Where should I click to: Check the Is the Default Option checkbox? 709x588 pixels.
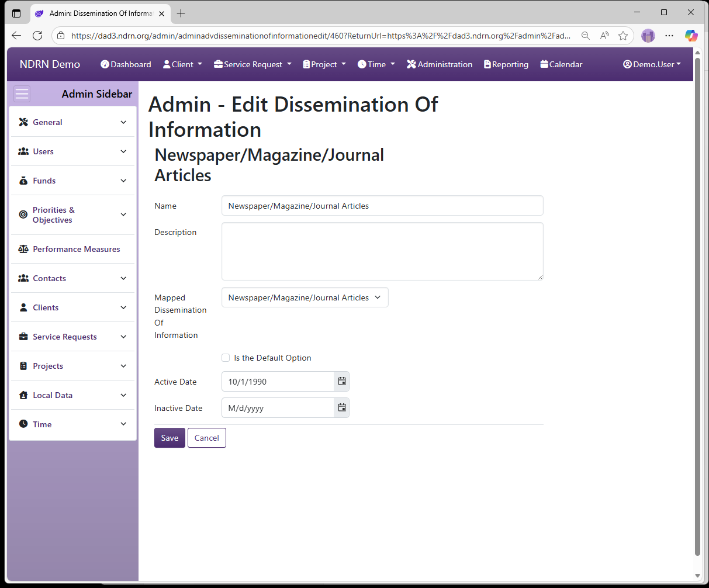pyautogui.click(x=226, y=358)
